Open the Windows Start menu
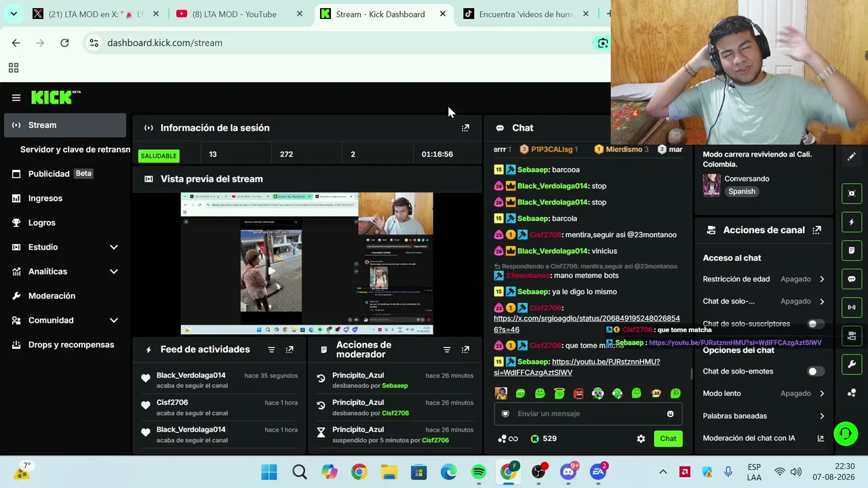This screenshot has height=488, width=868. (x=269, y=472)
